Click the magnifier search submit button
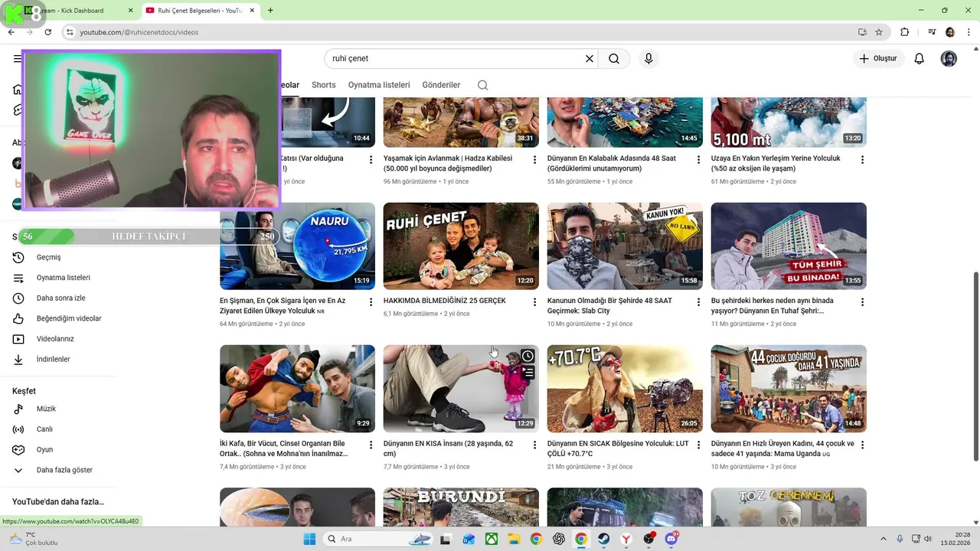Viewport: 980px width, 551px height. (614, 59)
